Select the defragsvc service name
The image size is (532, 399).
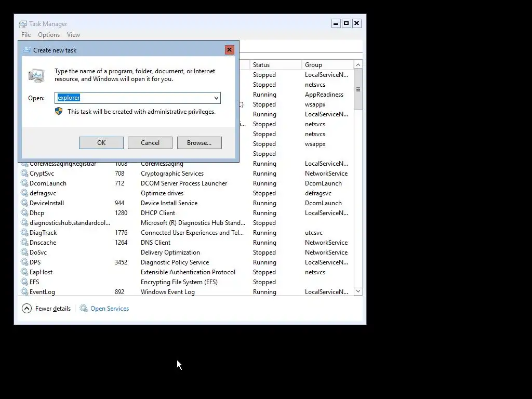(x=43, y=193)
